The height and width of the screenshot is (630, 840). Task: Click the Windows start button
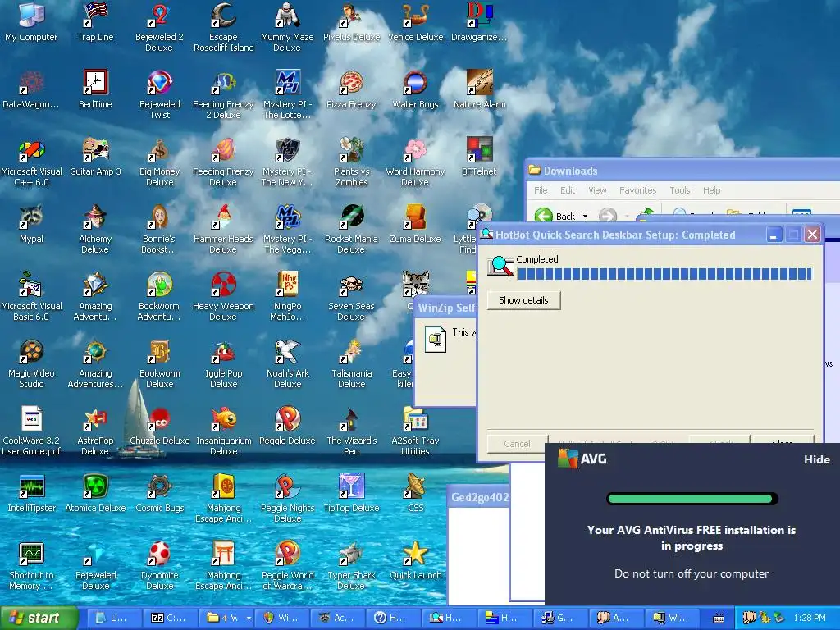tap(39, 618)
